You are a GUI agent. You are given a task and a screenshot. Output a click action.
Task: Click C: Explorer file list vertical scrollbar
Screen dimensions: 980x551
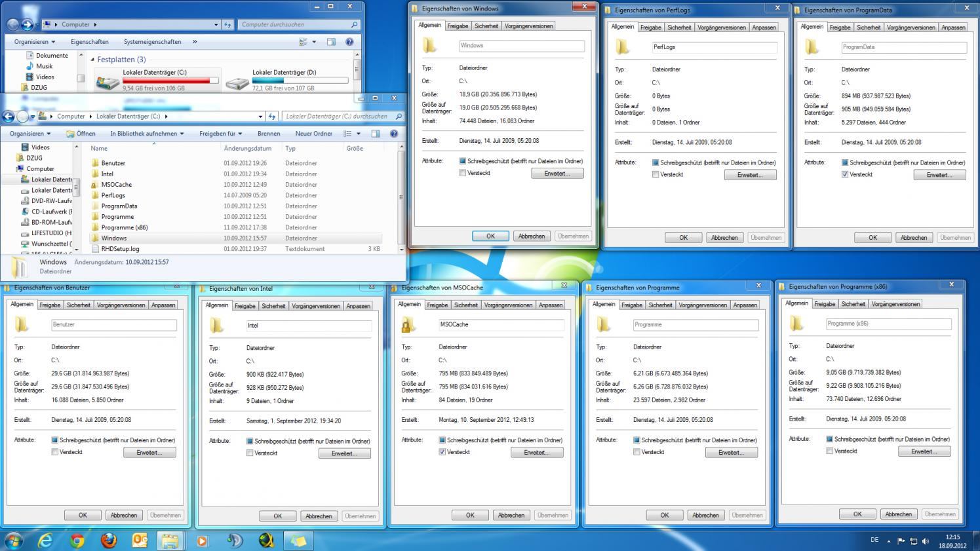pyautogui.click(x=401, y=199)
